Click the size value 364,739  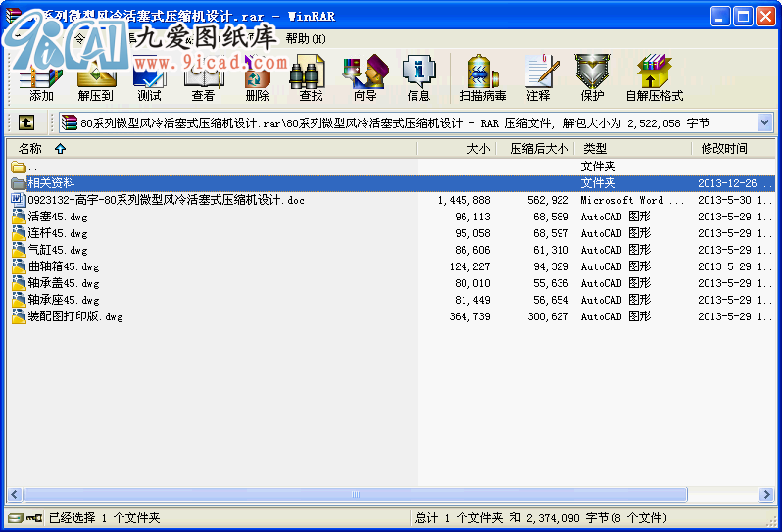(x=469, y=316)
